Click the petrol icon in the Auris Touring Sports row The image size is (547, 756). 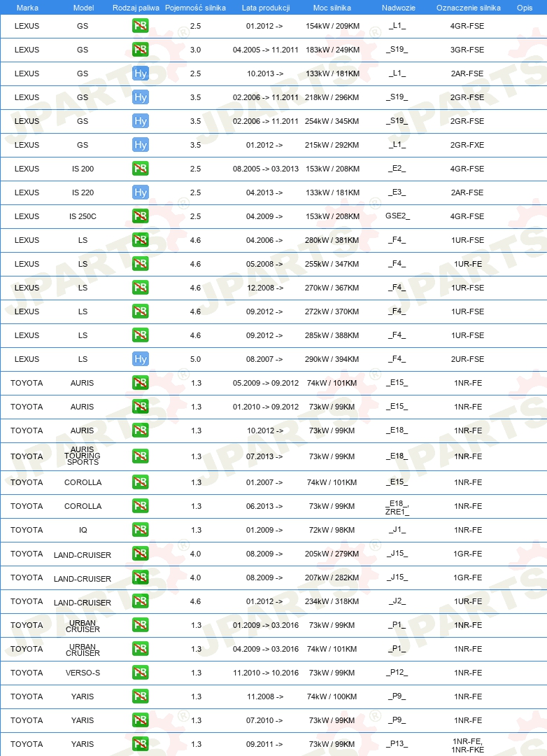point(140,456)
